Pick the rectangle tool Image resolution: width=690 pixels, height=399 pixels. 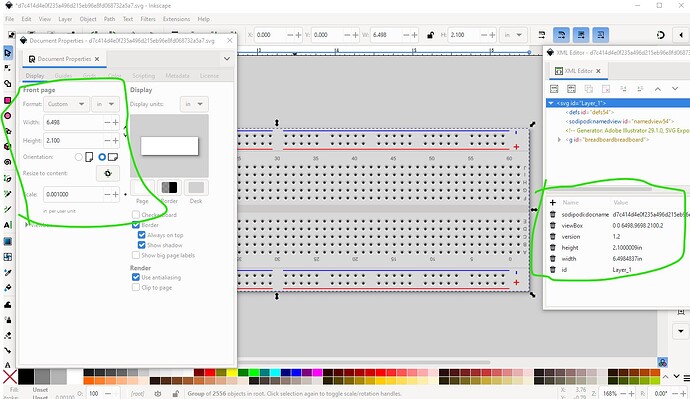(x=7, y=100)
